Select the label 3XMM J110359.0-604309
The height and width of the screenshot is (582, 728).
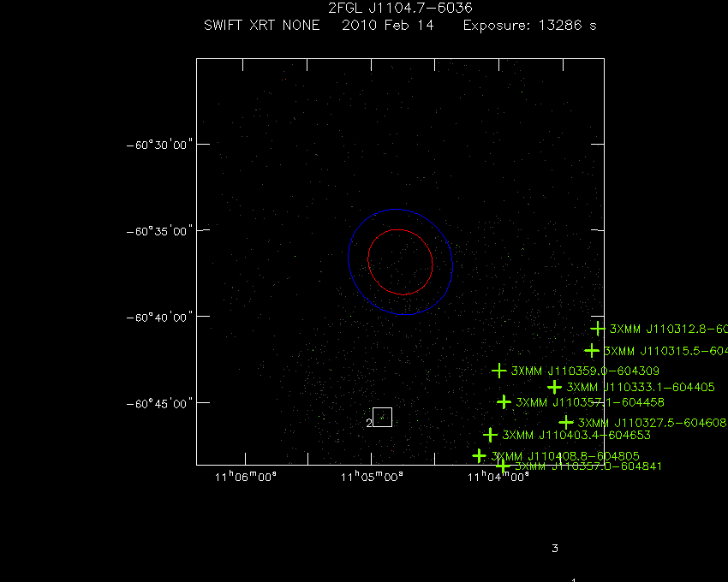(585, 371)
